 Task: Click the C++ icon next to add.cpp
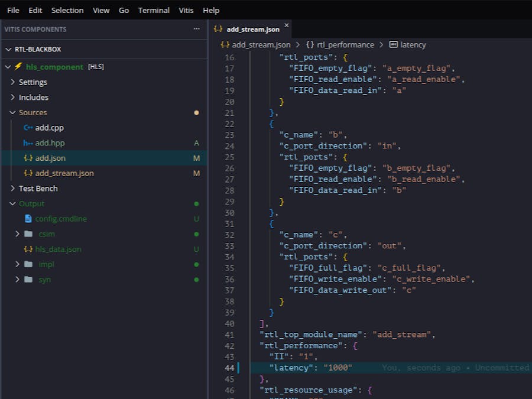coord(28,128)
